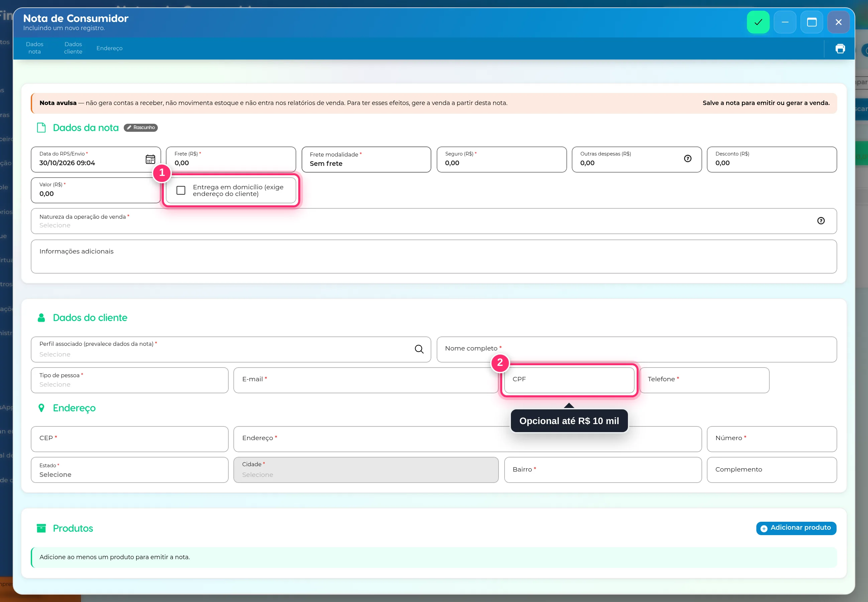Click the CEP input field

[x=129, y=439]
